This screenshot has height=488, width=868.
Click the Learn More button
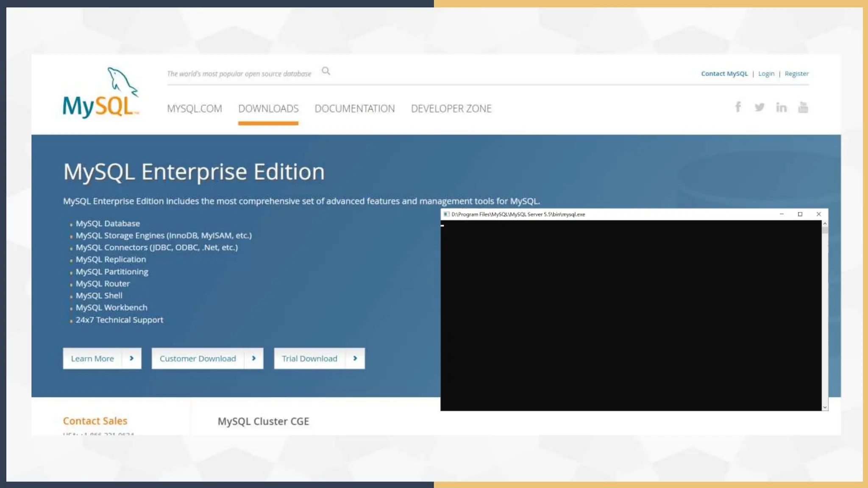click(x=102, y=358)
